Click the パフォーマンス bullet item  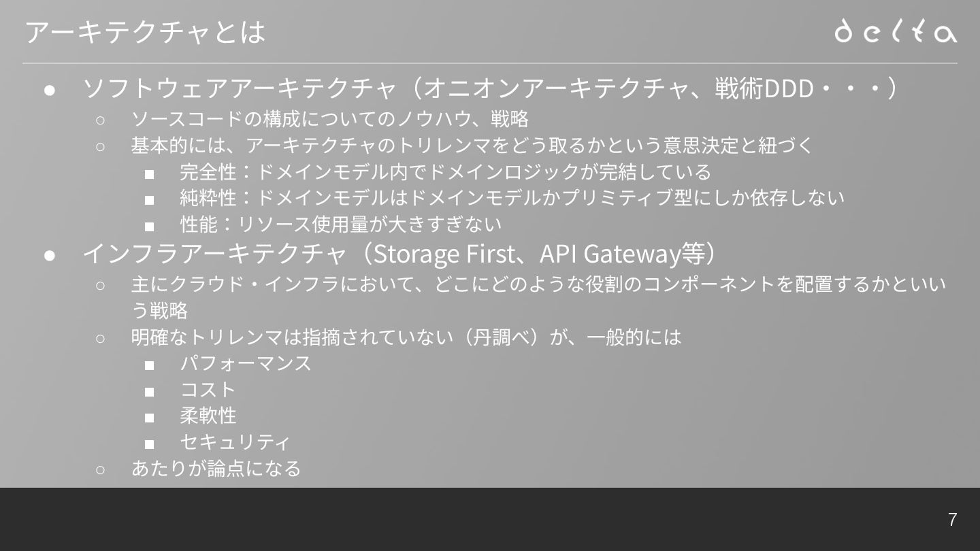pyautogui.click(x=246, y=363)
